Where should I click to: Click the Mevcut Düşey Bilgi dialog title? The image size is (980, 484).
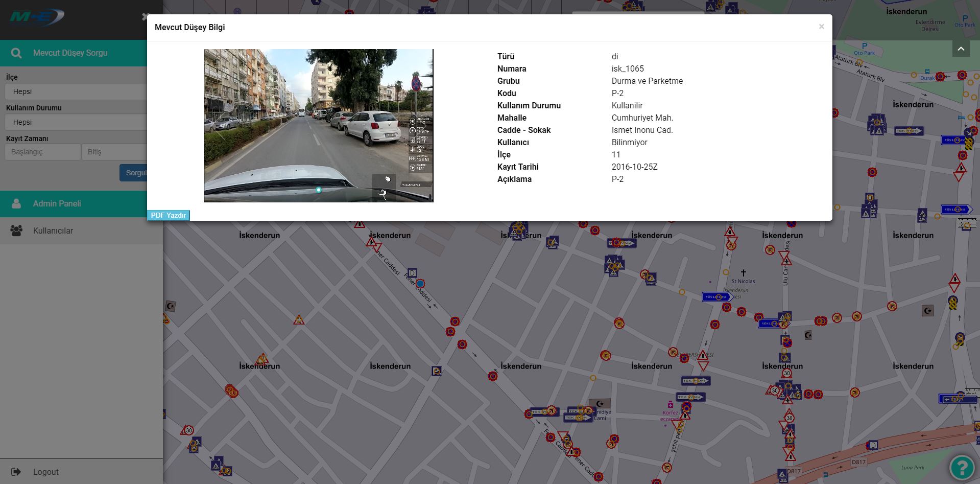(x=189, y=27)
